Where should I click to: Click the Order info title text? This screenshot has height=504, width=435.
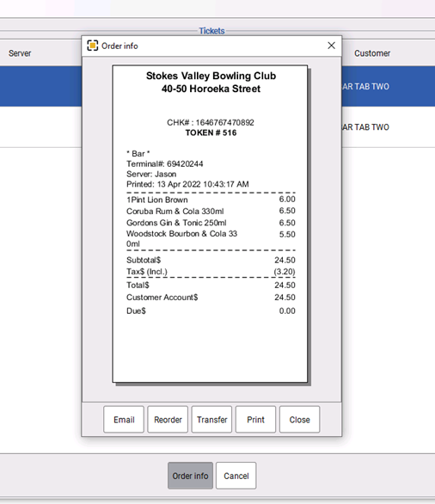click(119, 46)
